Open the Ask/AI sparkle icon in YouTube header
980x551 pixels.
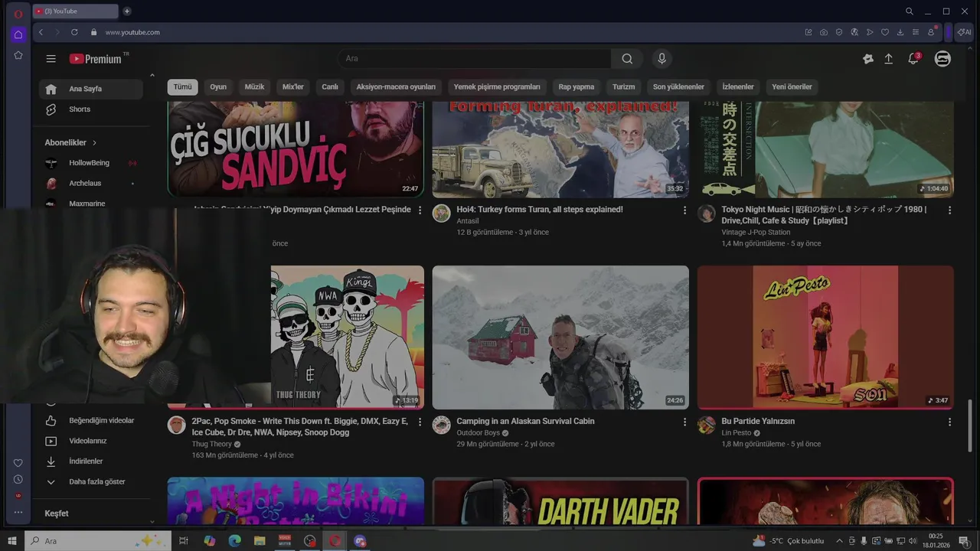pos(867,59)
